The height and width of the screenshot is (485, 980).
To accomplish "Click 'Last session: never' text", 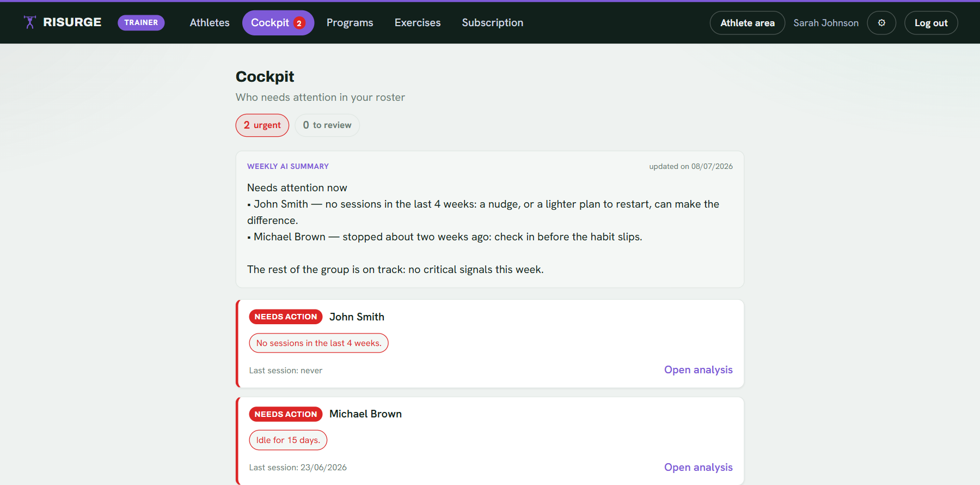I will click(286, 371).
